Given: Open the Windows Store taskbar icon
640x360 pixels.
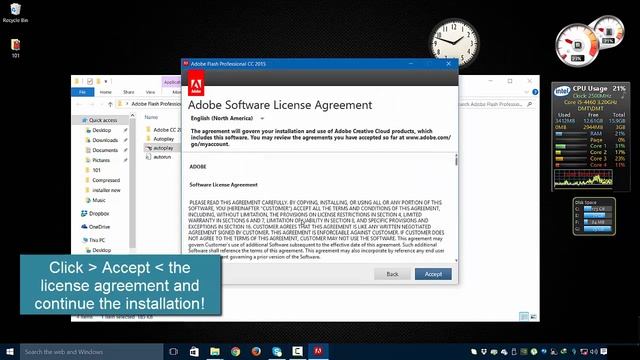Looking at the screenshot, I should 194,351.
